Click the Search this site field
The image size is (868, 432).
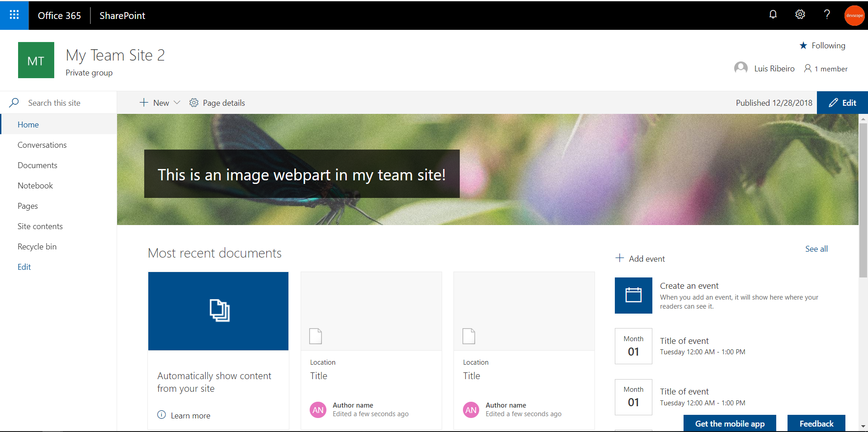tap(55, 103)
